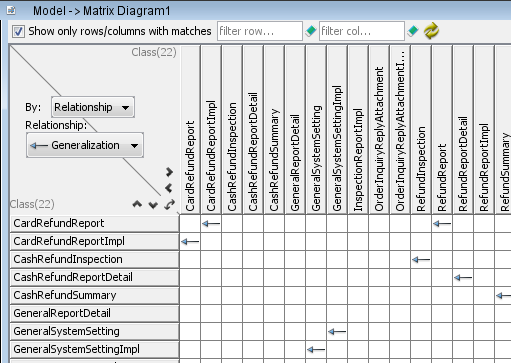The image size is (511, 363).
Task: Click the swap rows and columns icon
Action: 170,204
